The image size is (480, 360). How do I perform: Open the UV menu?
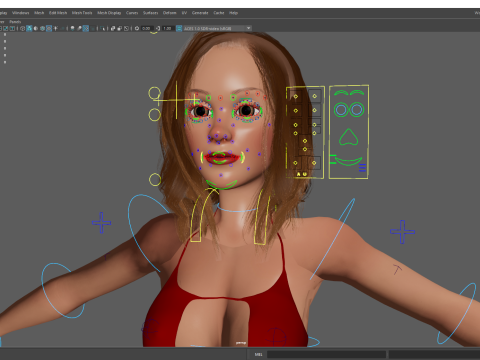click(184, 13)
